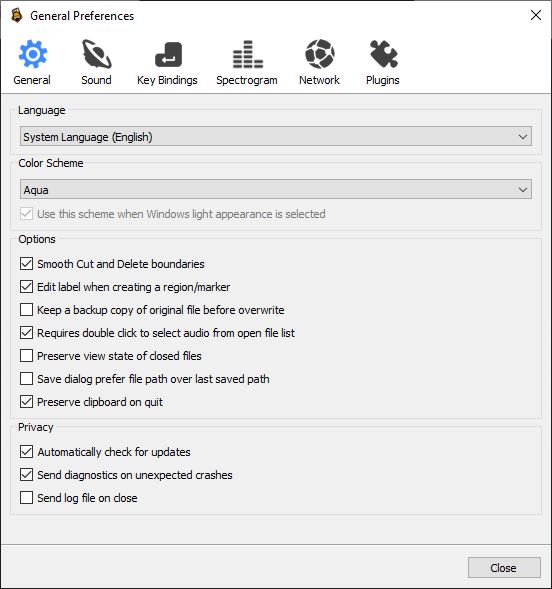Open the Aqua color scheme dropdown
The height and width of the screenshot is (589, 552).
click(x=276, y=189)
